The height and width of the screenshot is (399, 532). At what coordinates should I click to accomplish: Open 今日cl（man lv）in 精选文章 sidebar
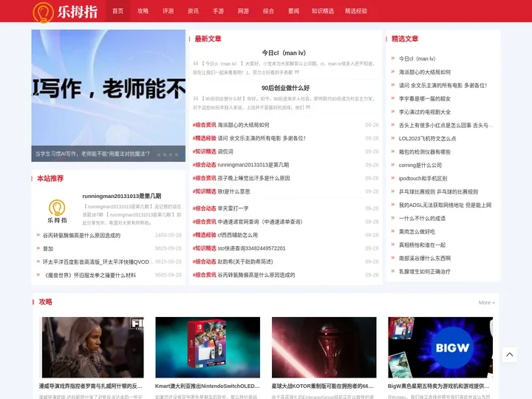(417, 58)
